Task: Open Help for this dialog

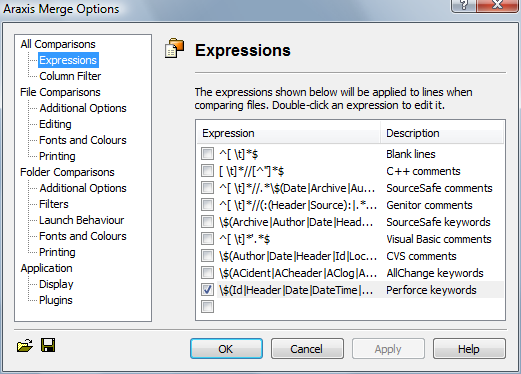Action: 469,349
